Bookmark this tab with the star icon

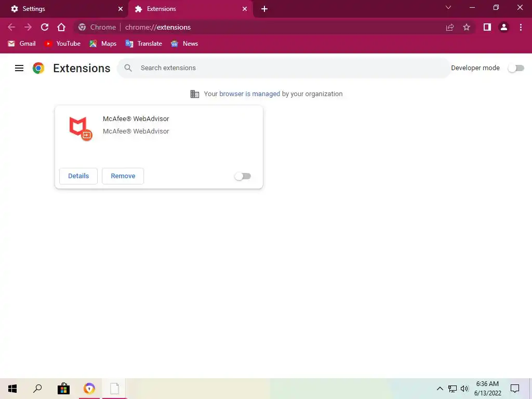(x=467, y=27)
